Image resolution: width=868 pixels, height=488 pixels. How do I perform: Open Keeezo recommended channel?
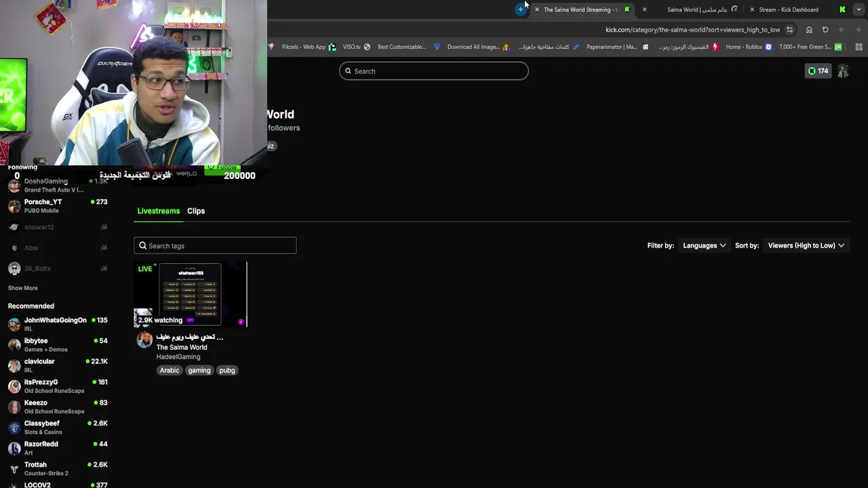coord(58,407)
